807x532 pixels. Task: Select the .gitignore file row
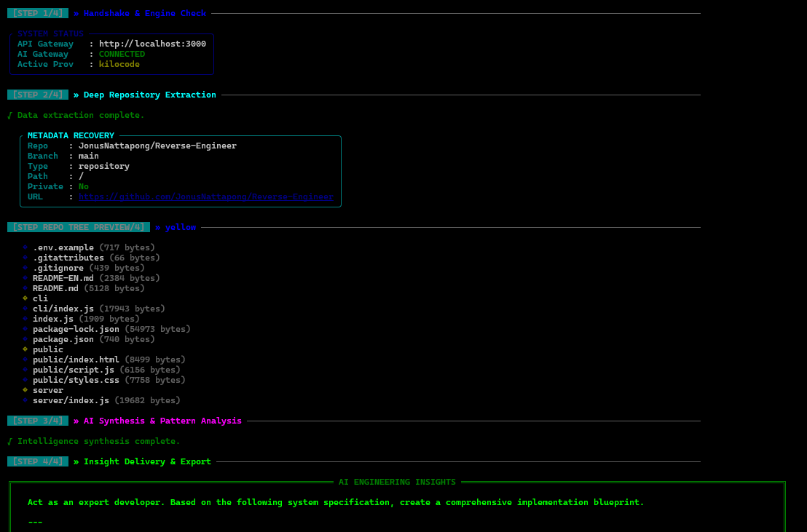click(83, 268)
